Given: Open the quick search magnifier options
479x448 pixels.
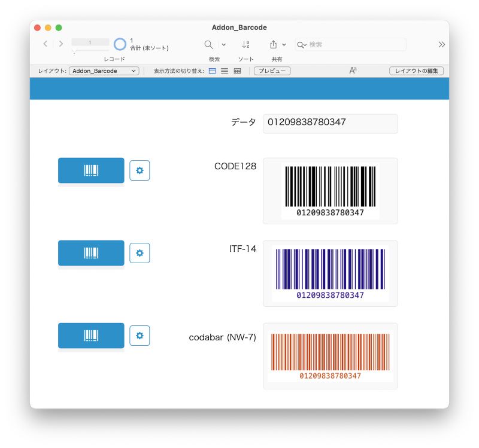Looking at the screenshot, I should click(x=302, y=45).
